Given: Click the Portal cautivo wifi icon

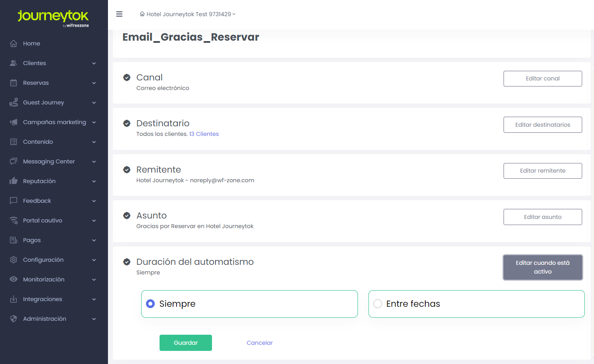Looking at the screenshot, I should [x=14, y=221].
